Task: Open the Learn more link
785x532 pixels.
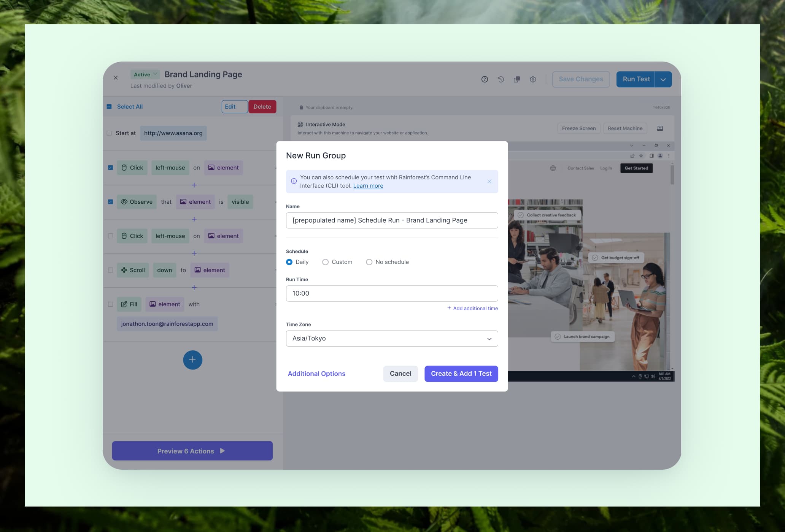Action: click(x=368, y=186)
